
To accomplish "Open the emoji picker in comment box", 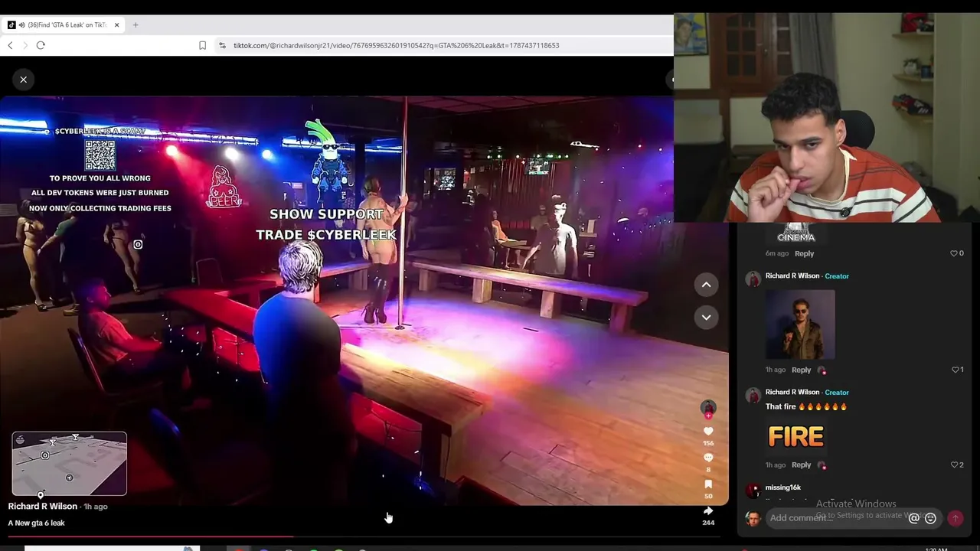I will 930,518.
